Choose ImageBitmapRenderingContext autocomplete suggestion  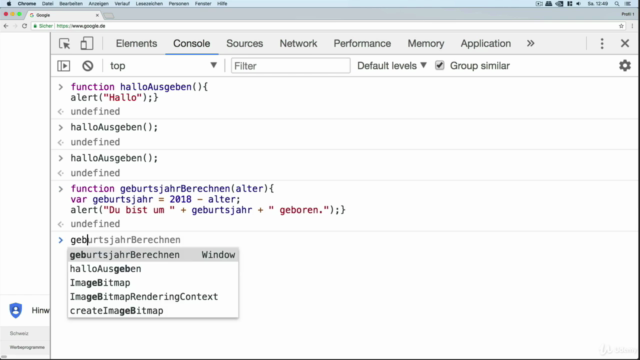[x=153, y=296]
